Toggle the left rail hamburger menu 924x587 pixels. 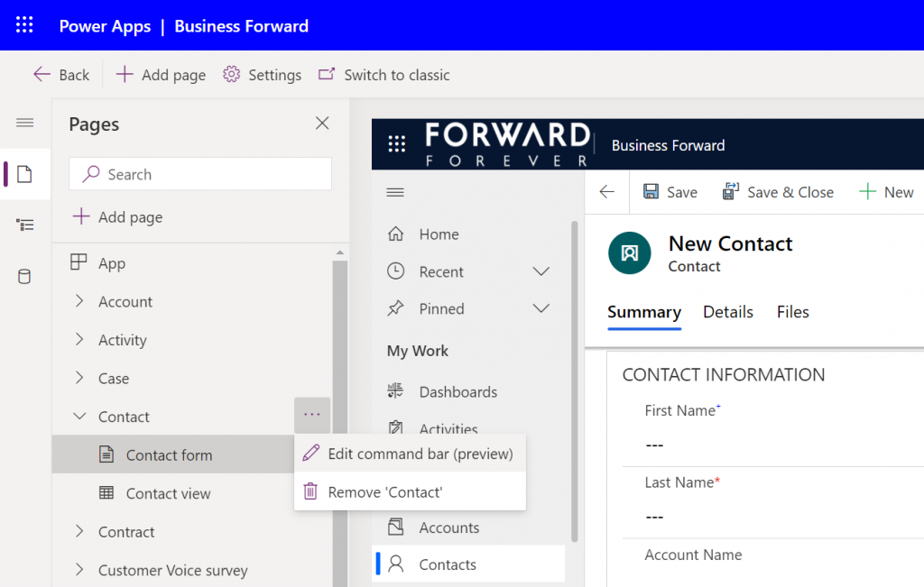(x=24, y=123)
